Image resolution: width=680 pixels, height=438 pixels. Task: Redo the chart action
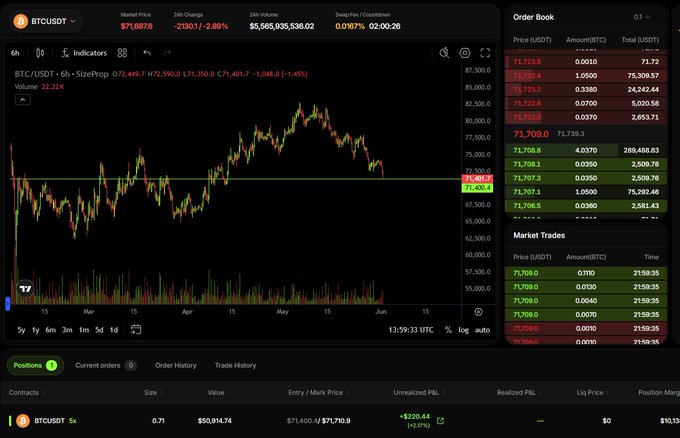[167, 53]
